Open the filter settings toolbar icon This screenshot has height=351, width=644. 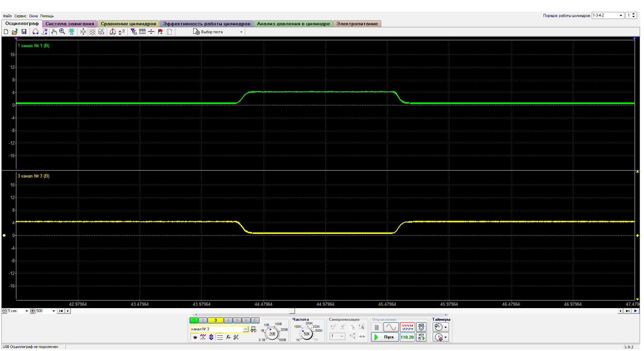(x=133, y=32)
